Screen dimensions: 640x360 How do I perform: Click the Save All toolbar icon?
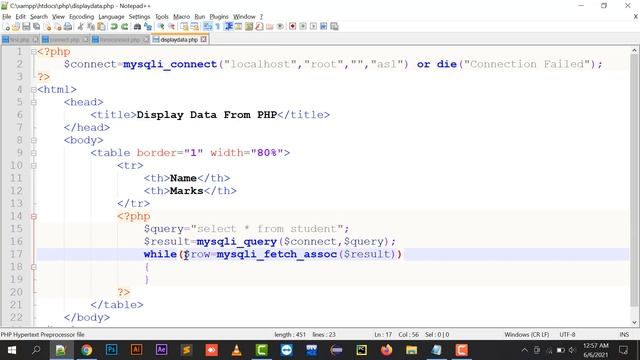click(x=36, y=27)
